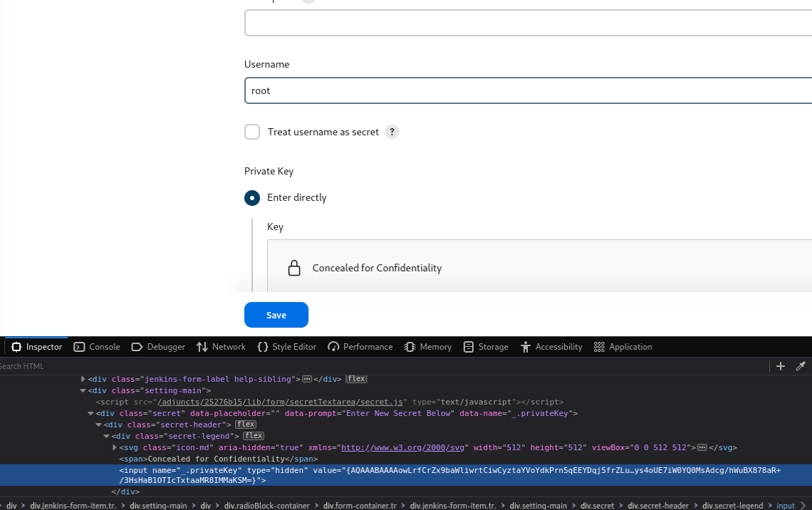Click ellipsis badge in the svg row
The height and width of the screenshot is (510, 812).
[x=702, y=447]
